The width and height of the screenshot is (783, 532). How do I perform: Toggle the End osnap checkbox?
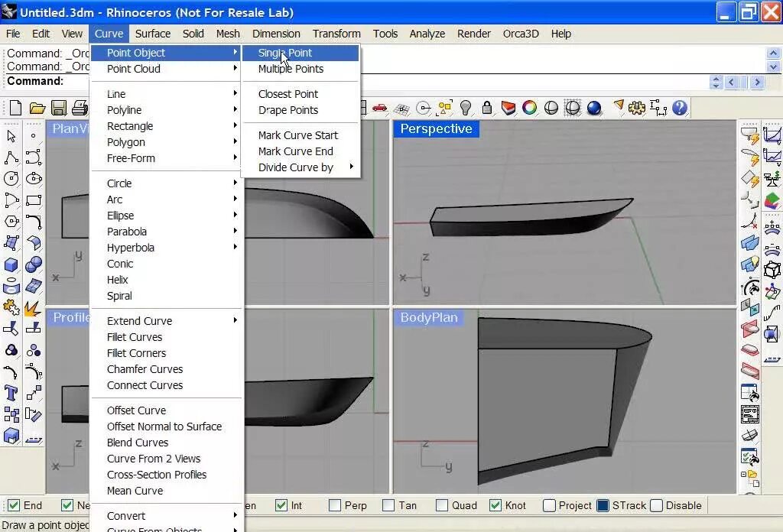(14, 505)
